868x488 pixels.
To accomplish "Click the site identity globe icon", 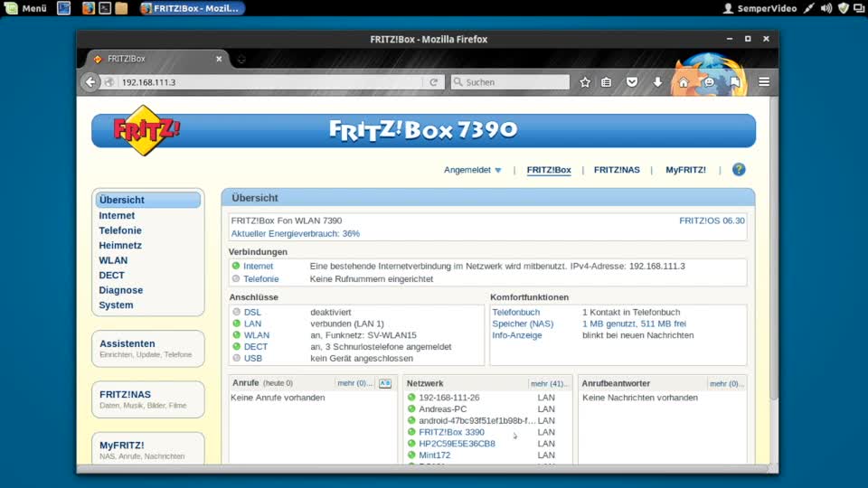I will tap(109, 82).
